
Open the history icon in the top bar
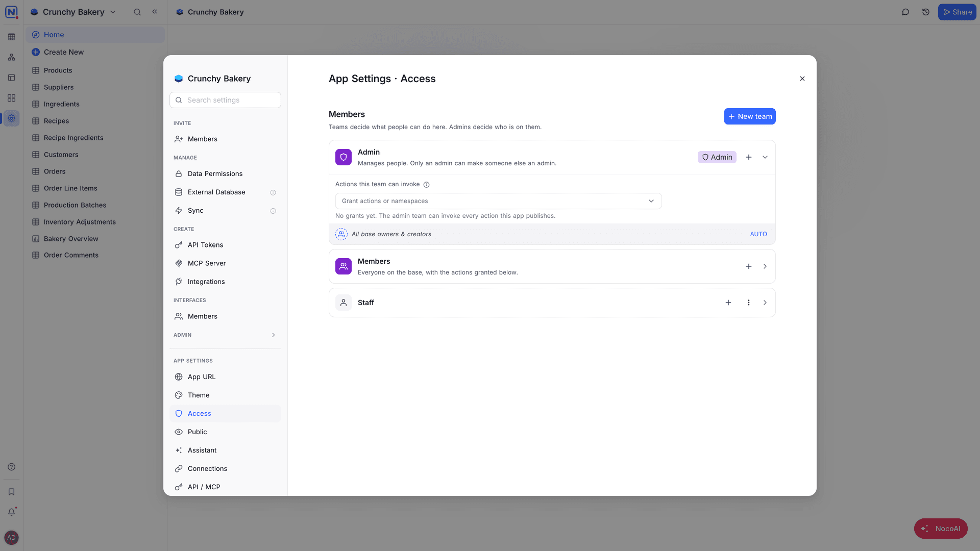pos(926,12)
